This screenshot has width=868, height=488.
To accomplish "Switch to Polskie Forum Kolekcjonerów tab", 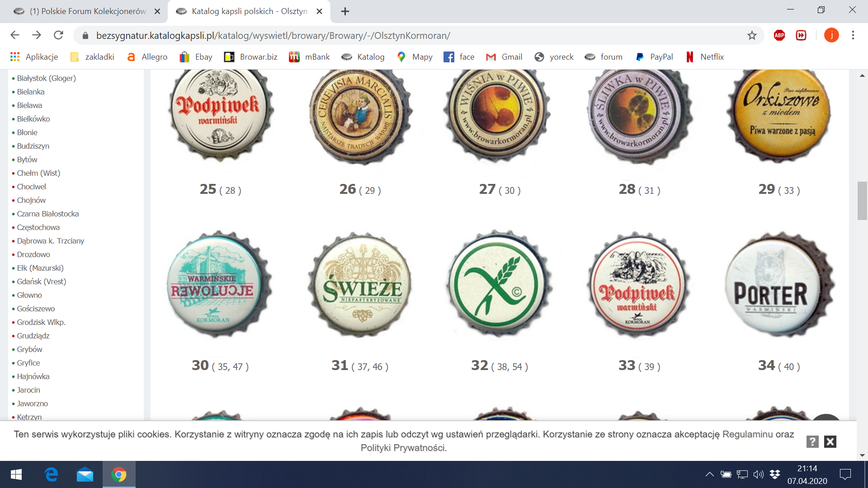I will (86, 11).
